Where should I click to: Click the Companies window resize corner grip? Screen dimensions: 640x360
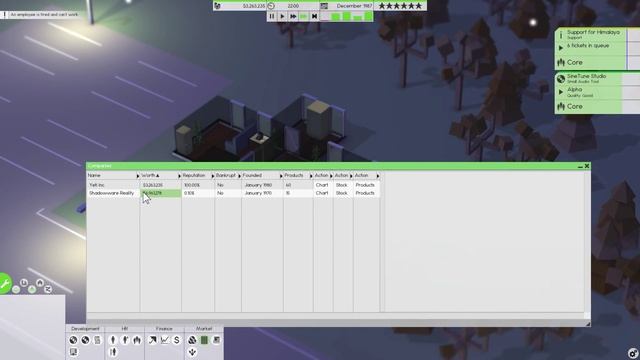587,324
